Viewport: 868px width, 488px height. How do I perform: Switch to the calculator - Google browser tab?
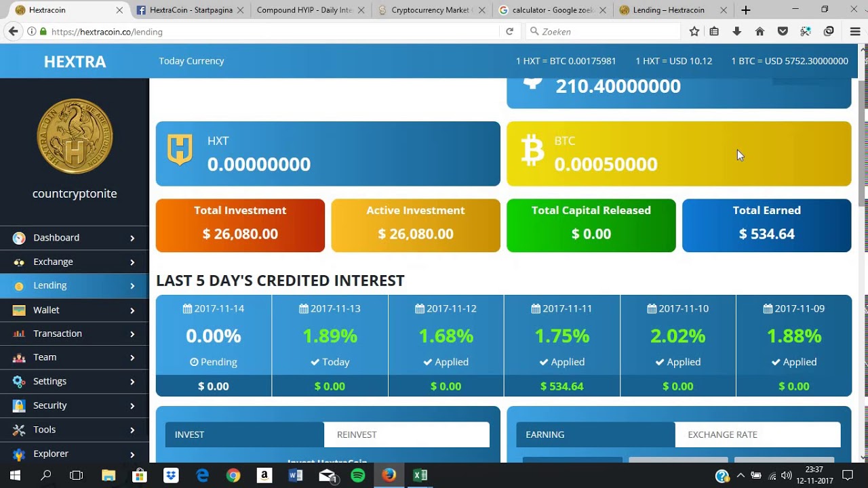coord(553,10)
